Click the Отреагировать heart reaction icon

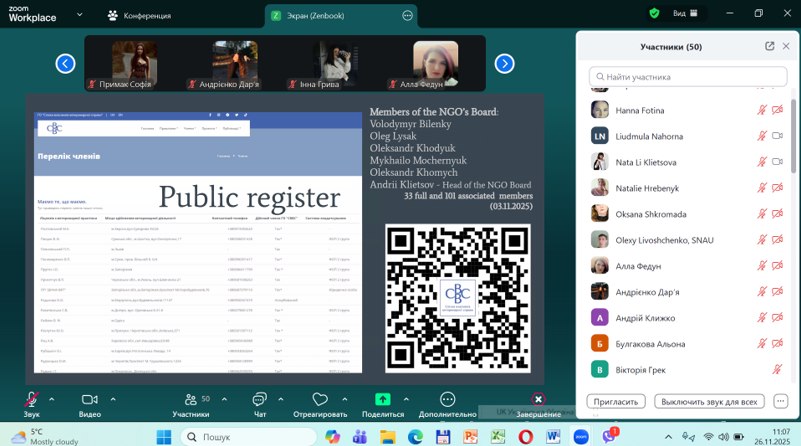click(x=320, y=399)
